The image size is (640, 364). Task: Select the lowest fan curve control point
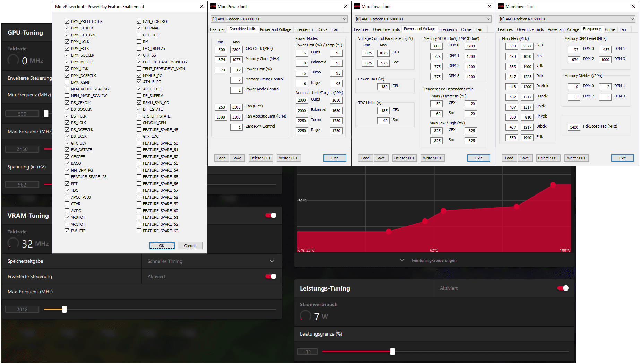(389, 232)
